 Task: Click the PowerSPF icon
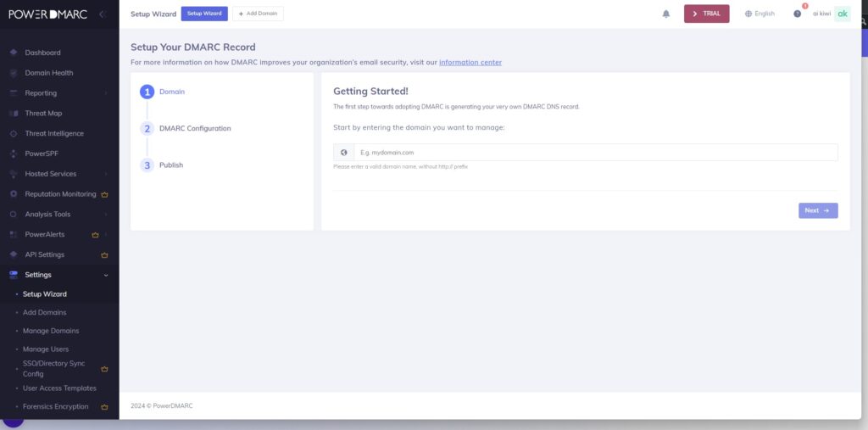14,154
